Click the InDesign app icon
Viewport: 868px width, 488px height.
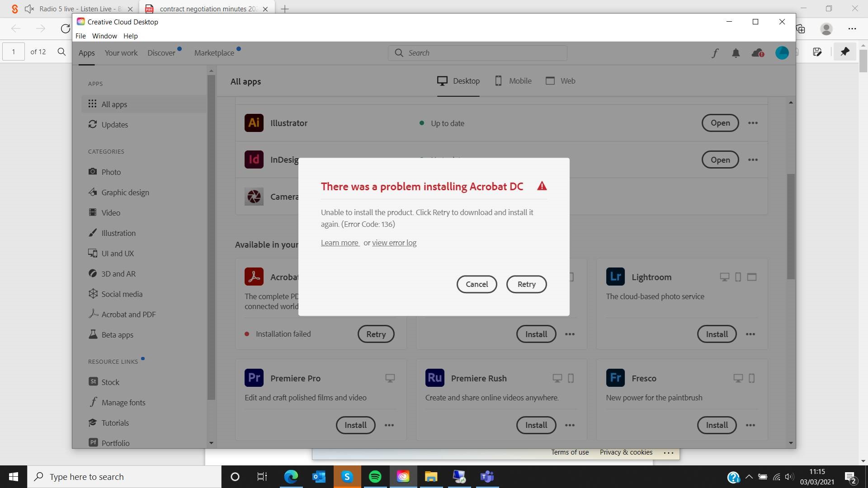click(x=253, y=159)
